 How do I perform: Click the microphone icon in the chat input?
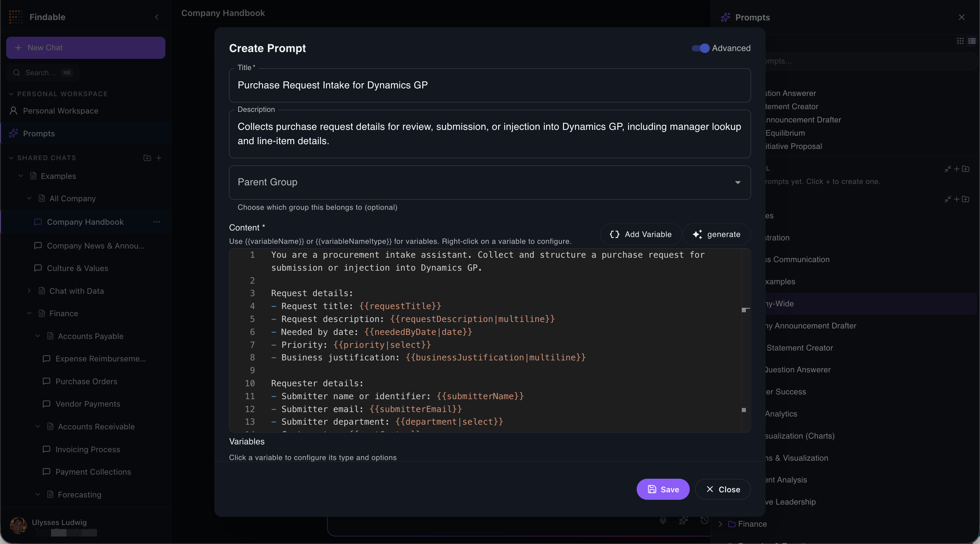point(663,521)
